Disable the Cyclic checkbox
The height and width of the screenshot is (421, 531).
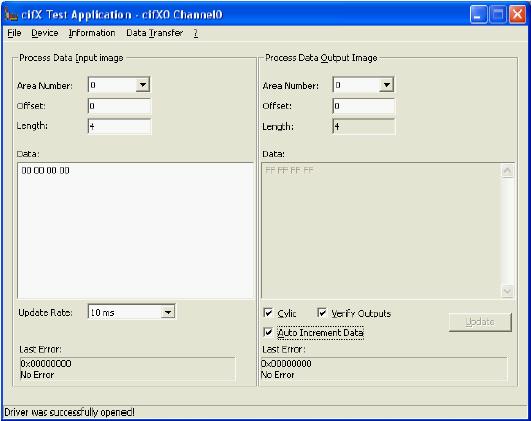tap(268, 313)
